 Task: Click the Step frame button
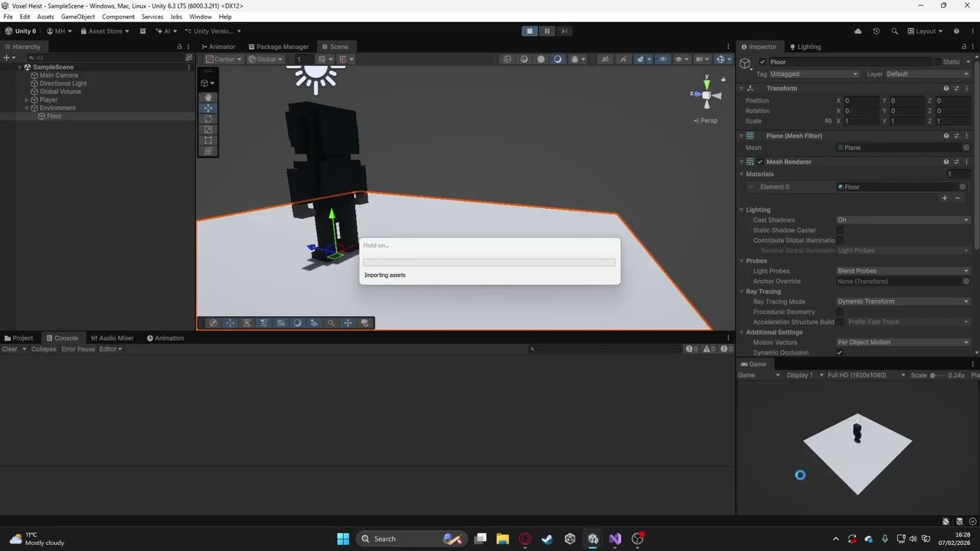click(564, 31)
